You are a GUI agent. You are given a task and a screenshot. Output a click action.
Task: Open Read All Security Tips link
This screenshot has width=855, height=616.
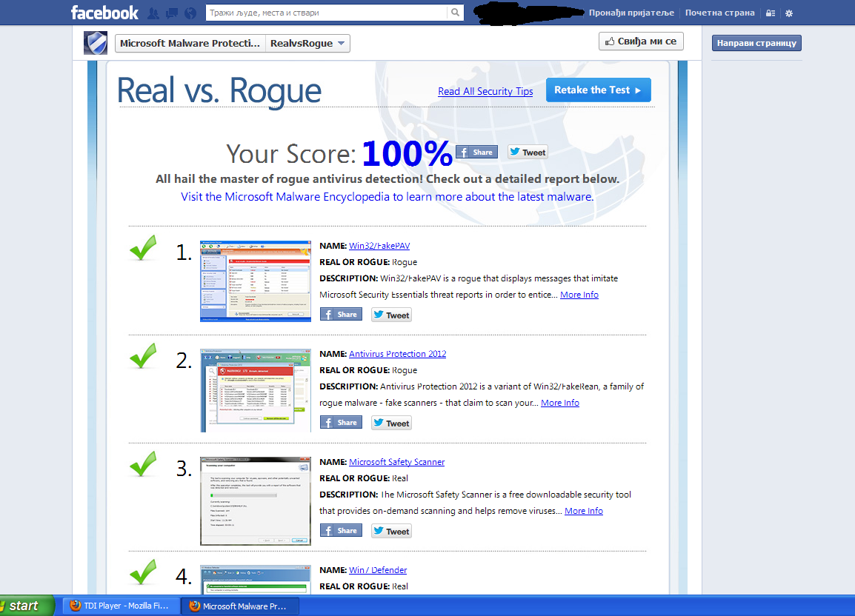click(x=485, y=91)
